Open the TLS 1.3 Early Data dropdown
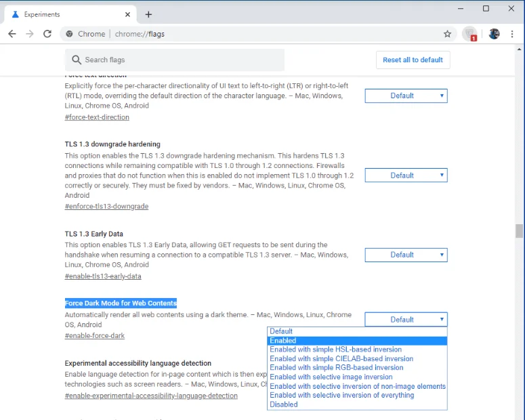The image size is (525, 420). (x=406, y=255)
